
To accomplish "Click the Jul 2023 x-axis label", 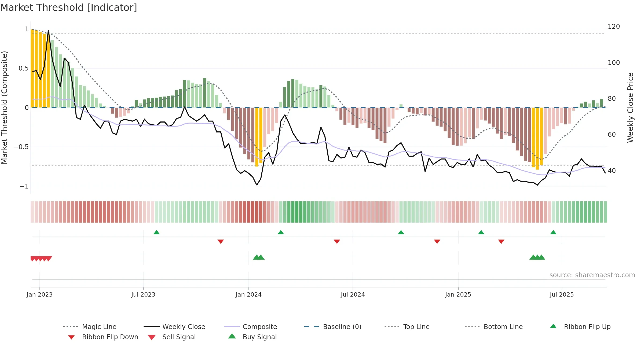I will pos(143,294).
